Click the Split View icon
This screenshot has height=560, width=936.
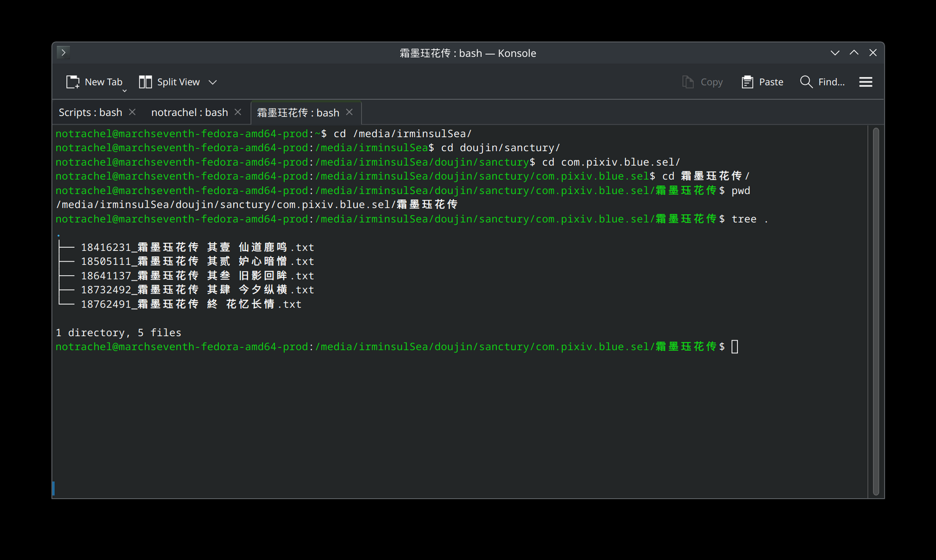click(145, 82)
